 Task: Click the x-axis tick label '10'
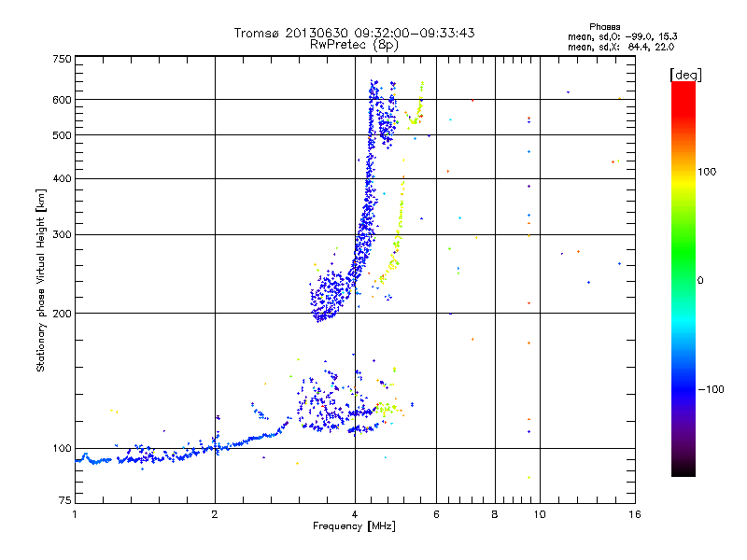tap(540, 514)
